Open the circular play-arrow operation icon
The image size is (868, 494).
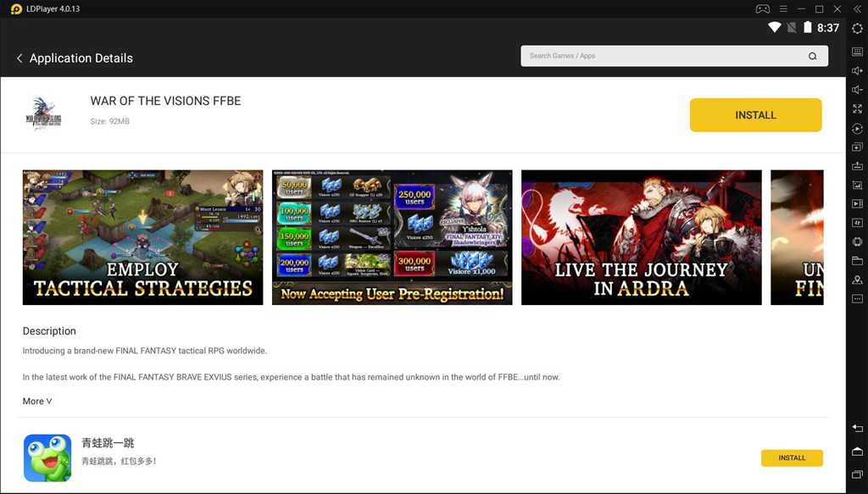[x=857, y=128]
